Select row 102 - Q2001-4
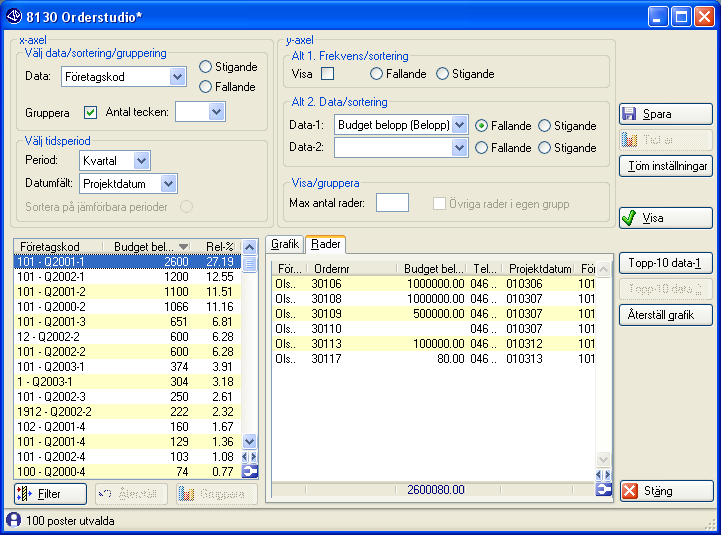The width and height of the screenshot is (721, 535). (128, 427)
